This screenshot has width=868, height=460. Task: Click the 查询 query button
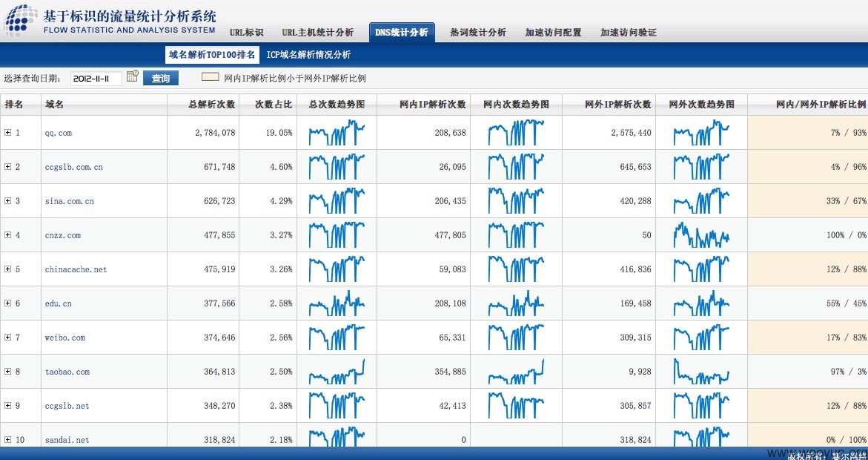click(x=161, y=78)
